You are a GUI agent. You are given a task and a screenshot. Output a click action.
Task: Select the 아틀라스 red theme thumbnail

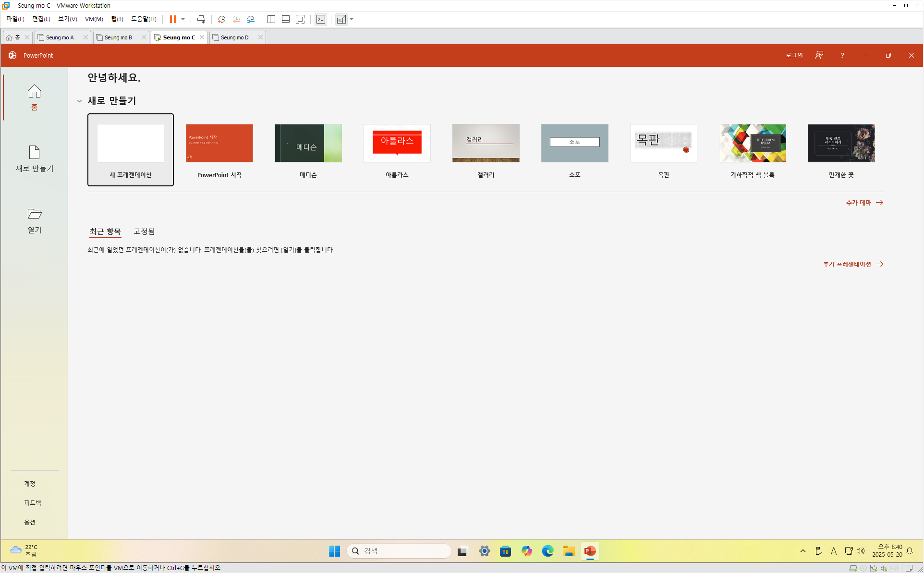click(x=397, y=143)
